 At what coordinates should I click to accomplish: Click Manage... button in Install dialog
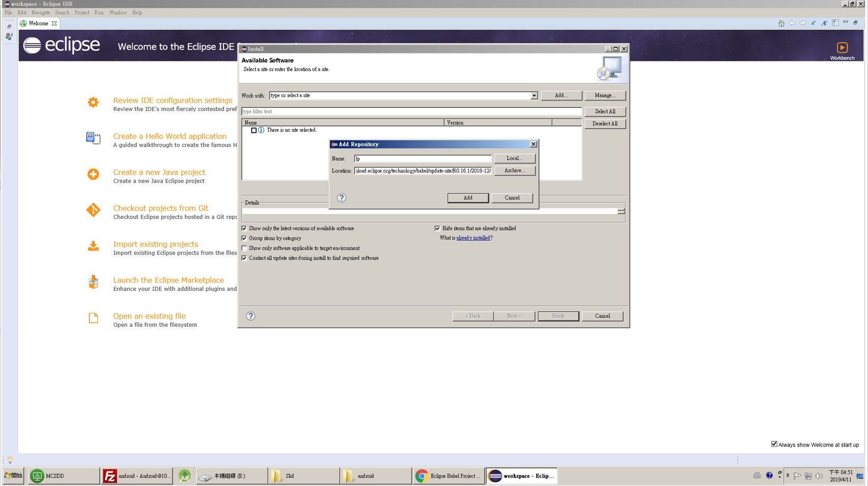pos(605,96)
